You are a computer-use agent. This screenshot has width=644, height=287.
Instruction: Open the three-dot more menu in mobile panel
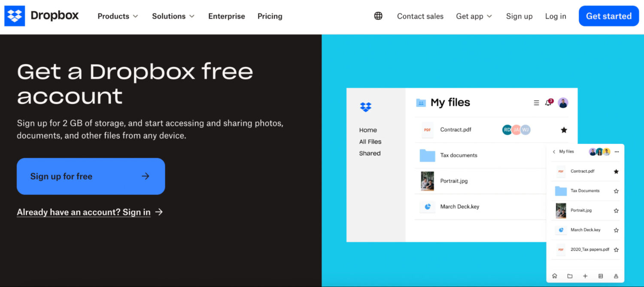pyautogui.click(x=617, y=152)
